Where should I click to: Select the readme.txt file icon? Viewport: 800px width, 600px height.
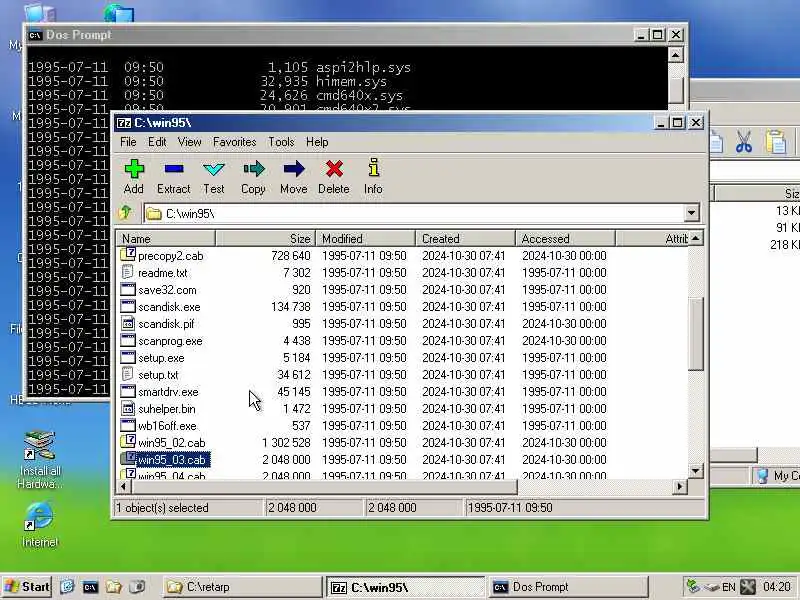pos(128,272)
